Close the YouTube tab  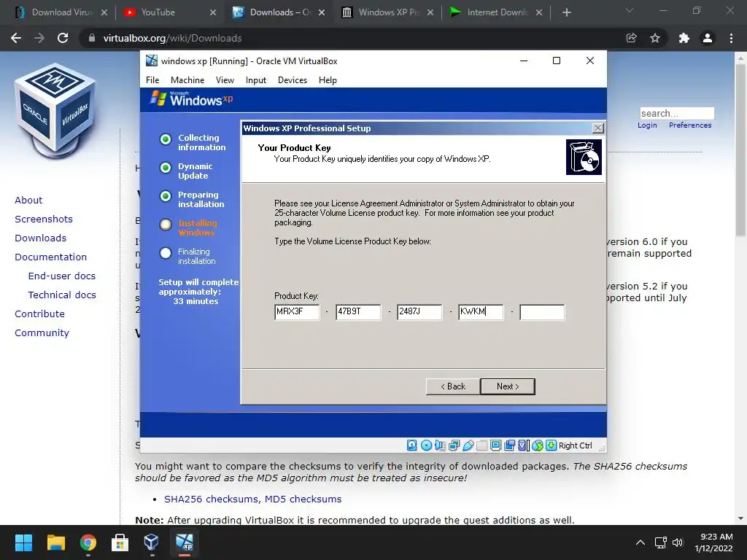213,12
